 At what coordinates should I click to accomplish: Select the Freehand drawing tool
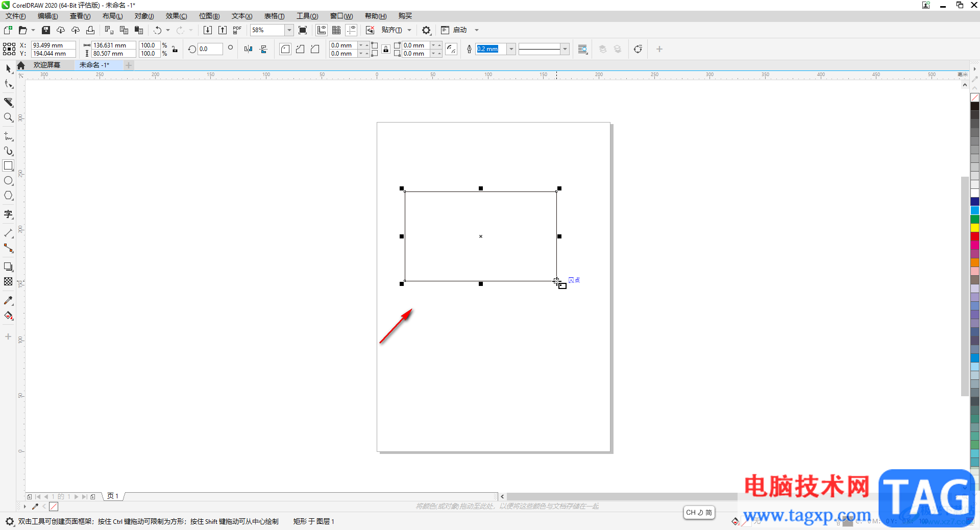[8, 136]
